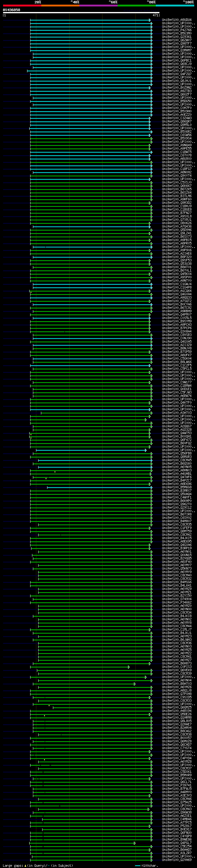Viewport: 197px width, 868px height.
Task: Click the Large gaps legend text
Action: coord(38,865)
